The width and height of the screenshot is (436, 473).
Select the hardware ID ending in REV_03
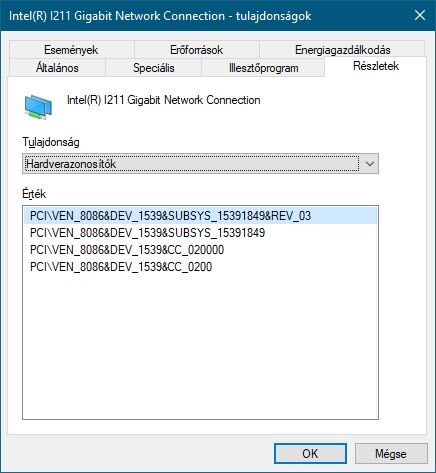(200, 216)
